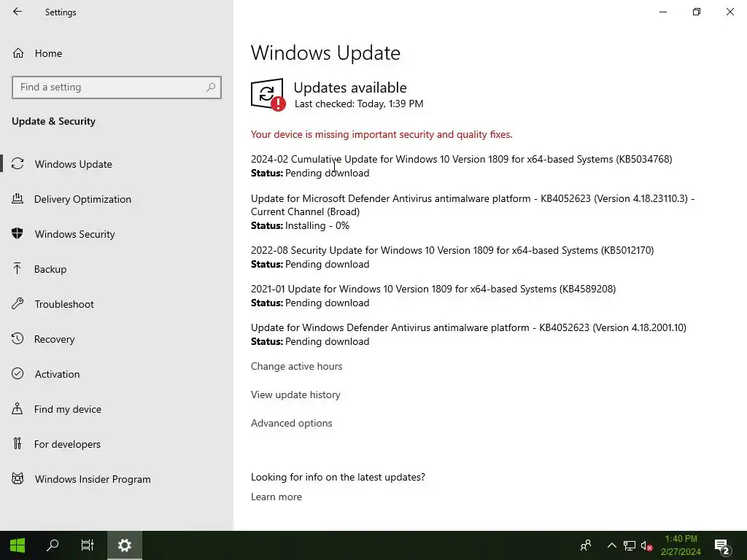The image size is (747, 560).
Task: Click the KB5012170 security update entry
Action: tap(452, 251)
